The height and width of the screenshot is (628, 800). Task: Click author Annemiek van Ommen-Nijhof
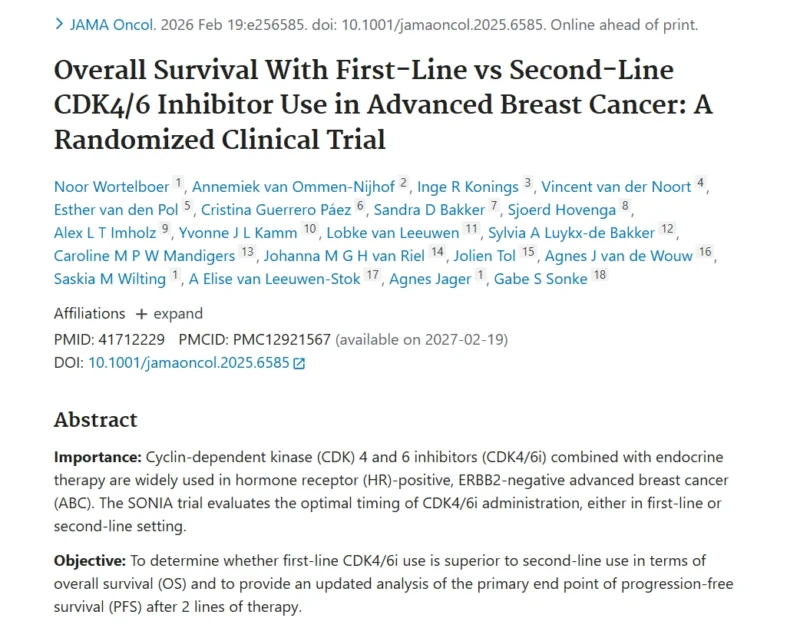(x=294, y=186)
